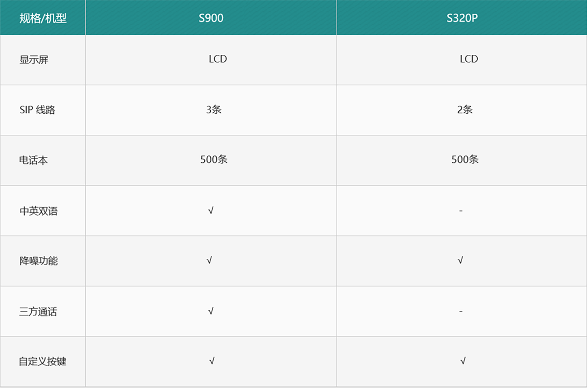
Task: Select the 电话本 row label
Action: coord(34,160)
